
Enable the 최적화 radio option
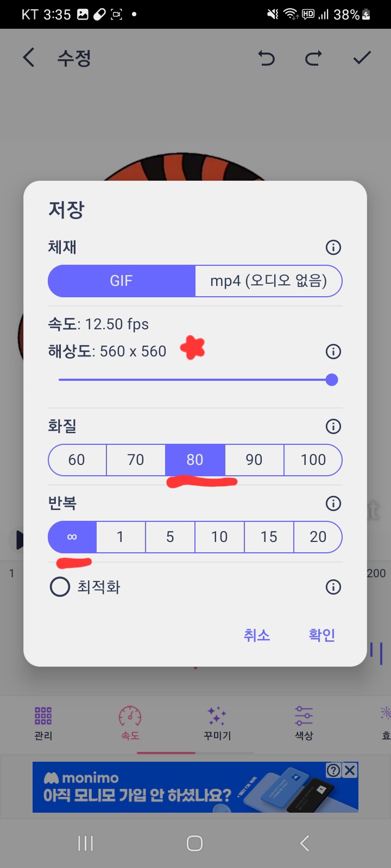pos(60,587)
